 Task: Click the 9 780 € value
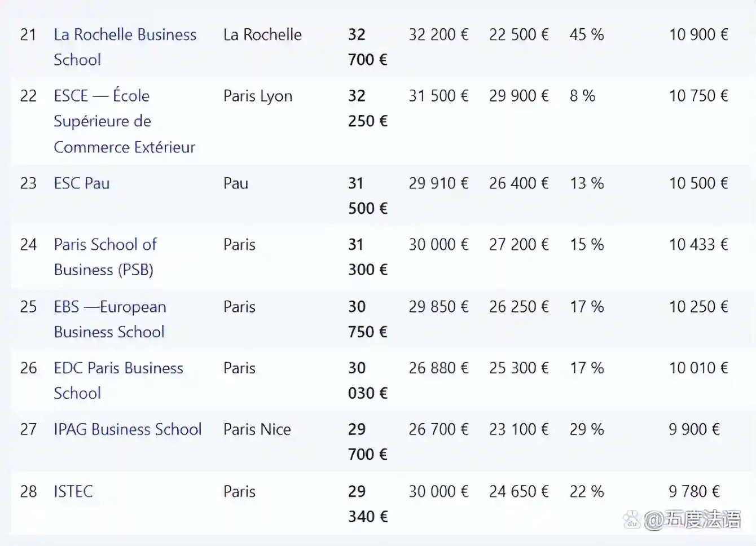point(694,491)
